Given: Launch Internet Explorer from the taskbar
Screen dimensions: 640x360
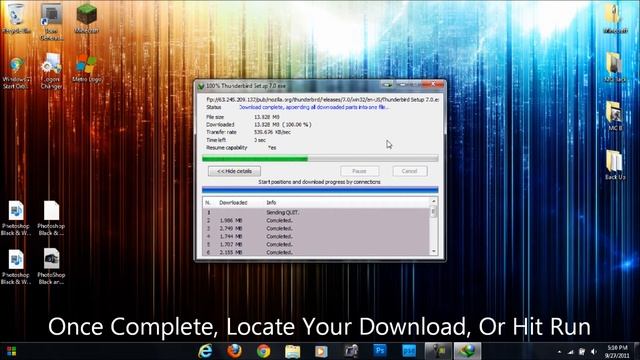Looking at the screenshot, I should [x=205, y=351].
